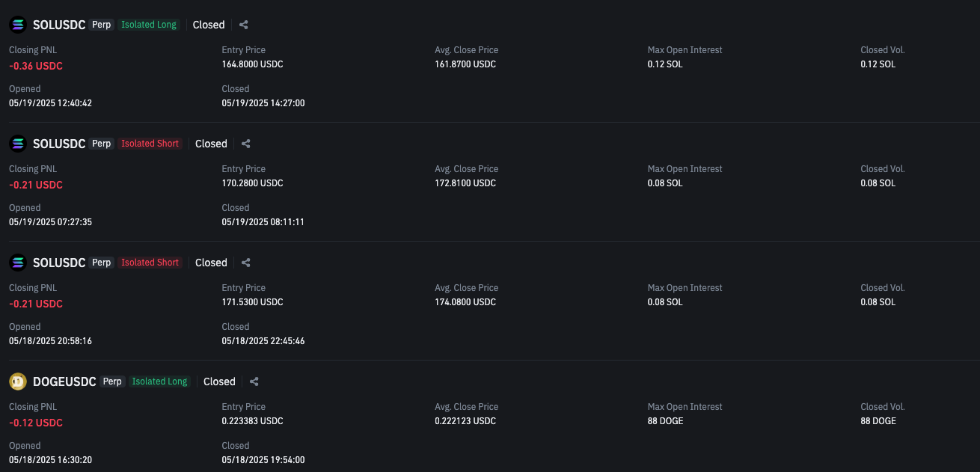Click the Perp badge beside DOGEUSDC
The width and height of the screenshot is (980, 472).
(x=112, y=381)
